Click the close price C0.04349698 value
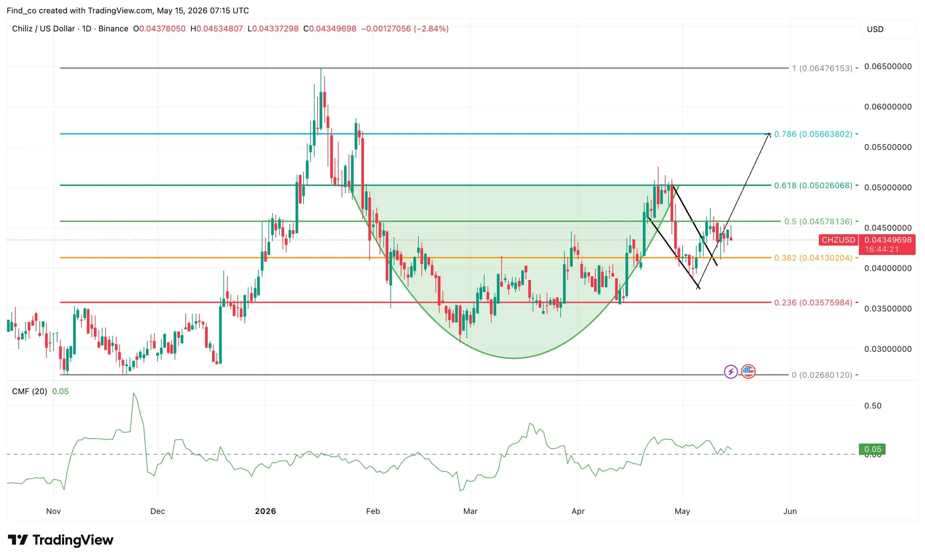The height and width of the screenshot is (560, 925). click(330, 29)
